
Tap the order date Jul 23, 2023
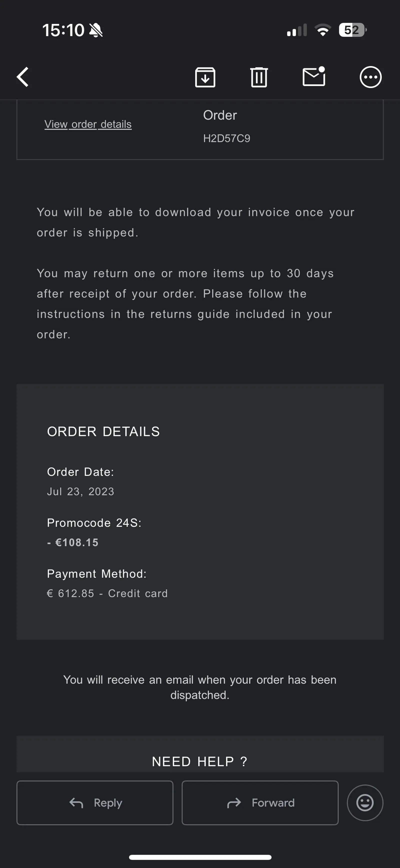[80, 492]
